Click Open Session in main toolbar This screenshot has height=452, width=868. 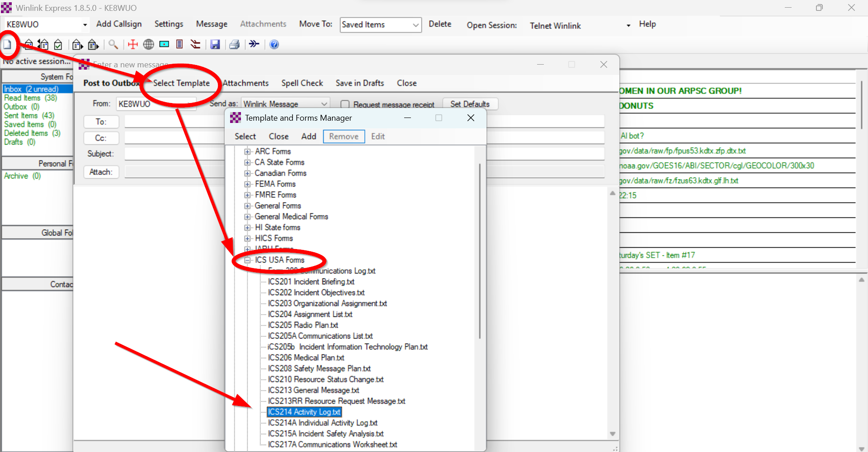tap(492, 25)
